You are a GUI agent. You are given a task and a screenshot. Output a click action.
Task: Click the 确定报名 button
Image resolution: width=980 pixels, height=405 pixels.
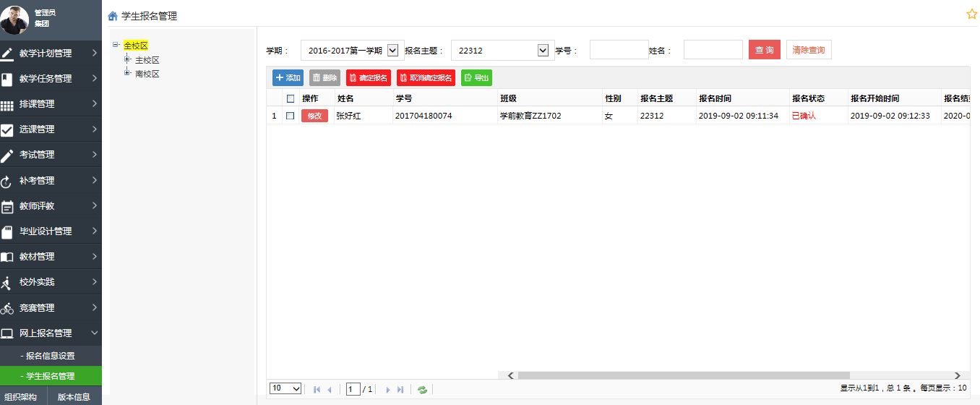(x=369, y=78)
